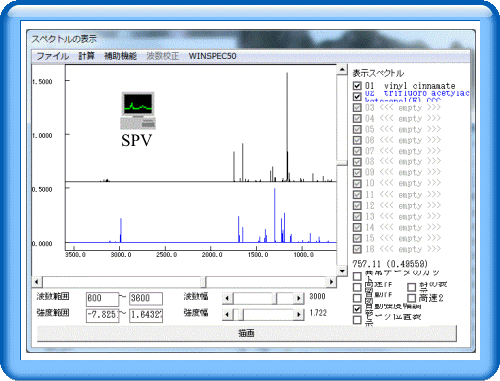The height and width of the screenshot is (381, 500).
Task: Toggle the 02 trifluoro spectrum checkbox
Action: pyautogui.click(x=357, y=96)
